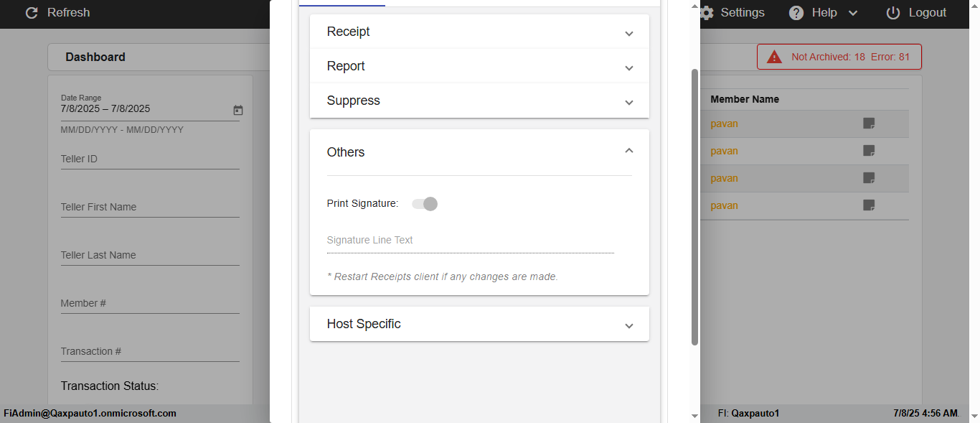Click the Logout power icon
980x423 pixels.
tap(893, 13)
